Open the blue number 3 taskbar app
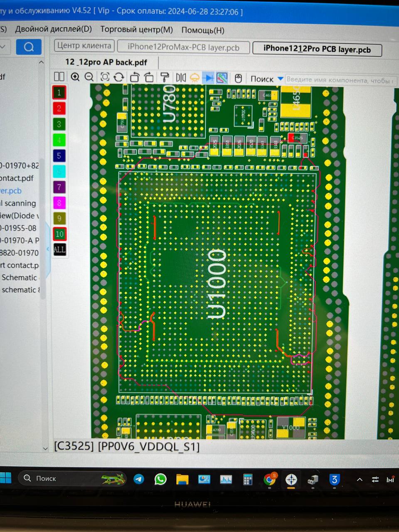Image resolution: width=399 pixels, height=532 pixels. coord(334,480)
